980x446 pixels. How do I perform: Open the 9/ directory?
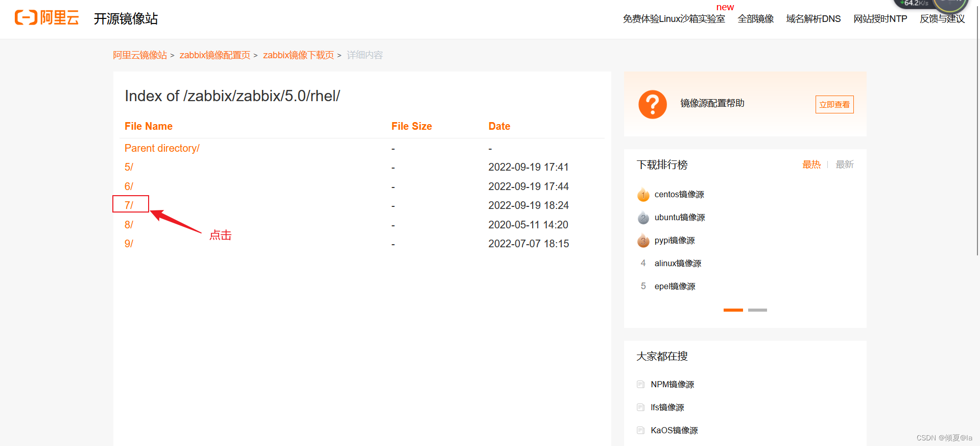[x=129, y=244]
